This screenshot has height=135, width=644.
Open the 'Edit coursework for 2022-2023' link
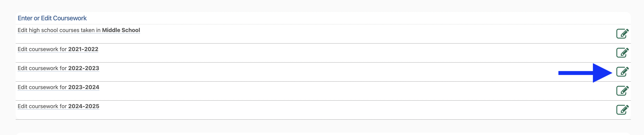point(42,68)
